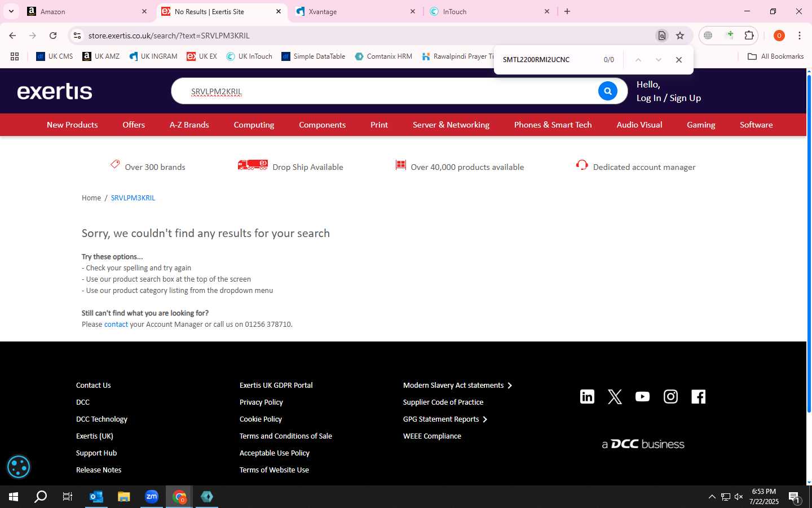This screenshot has width=812, height=508.
Task: Open Outlook from the taskbar
Action: (96, 497)
